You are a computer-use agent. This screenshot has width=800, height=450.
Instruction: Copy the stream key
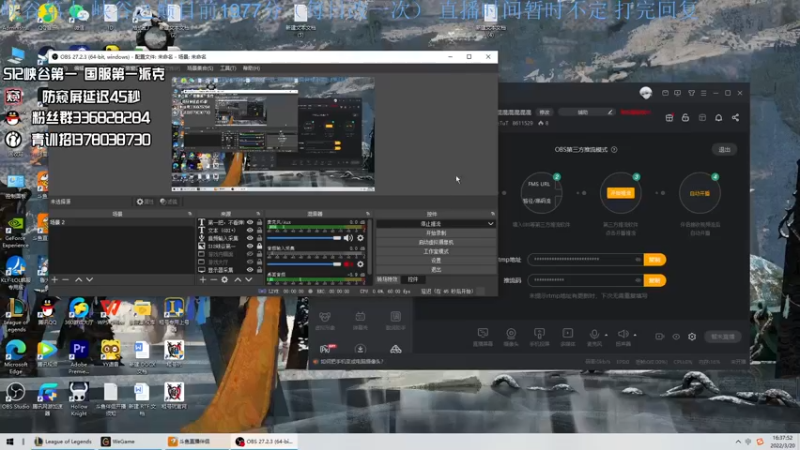click(655, 280)
